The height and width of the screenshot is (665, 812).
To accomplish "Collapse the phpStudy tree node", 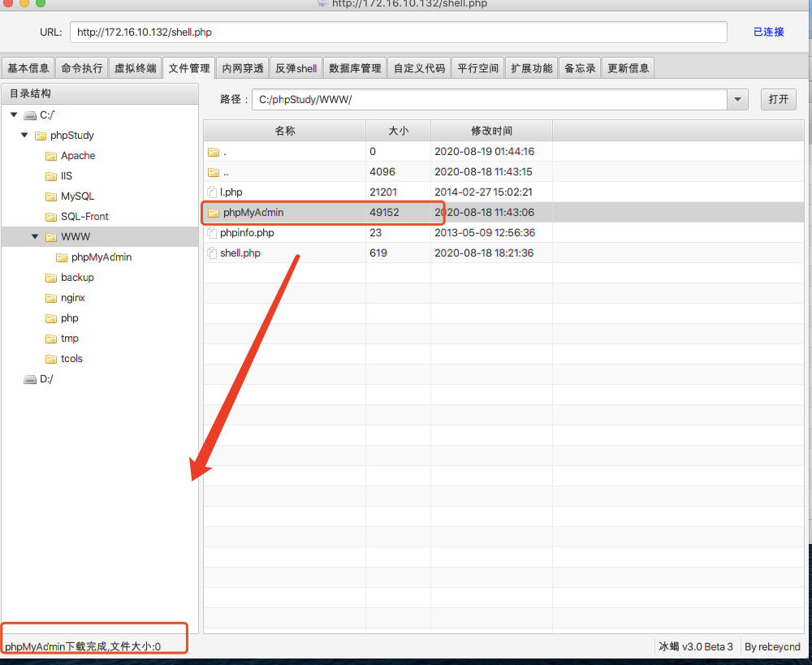I will point(24,135).
